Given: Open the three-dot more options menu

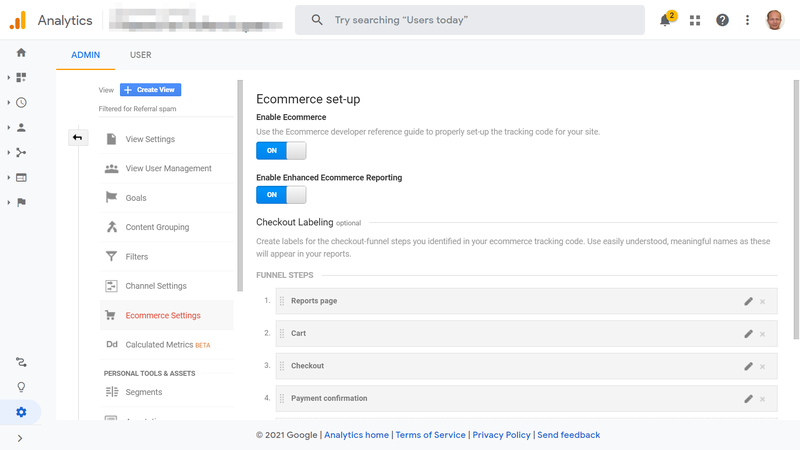Looking at the screenshot, I should point(747,20).
